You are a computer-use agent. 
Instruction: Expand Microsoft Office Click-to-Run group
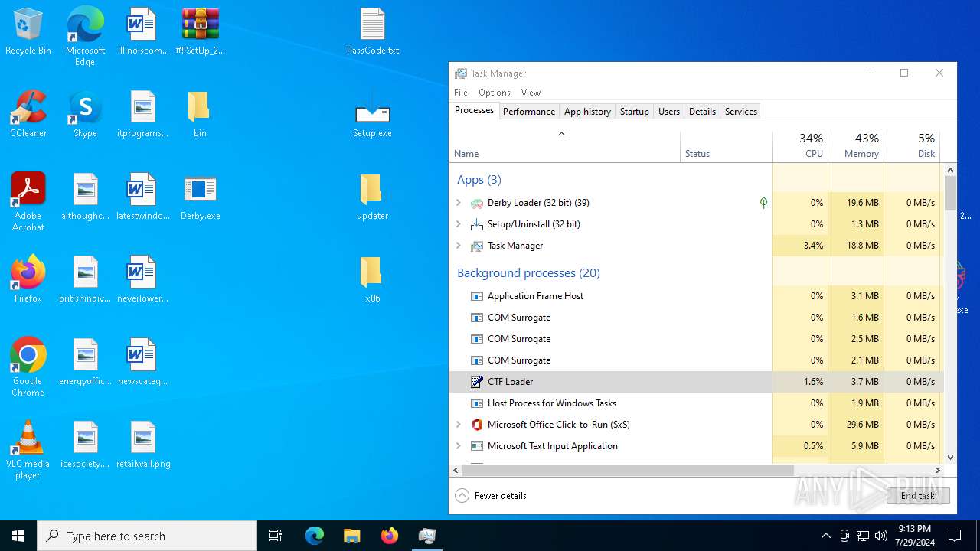coord(459,425)
